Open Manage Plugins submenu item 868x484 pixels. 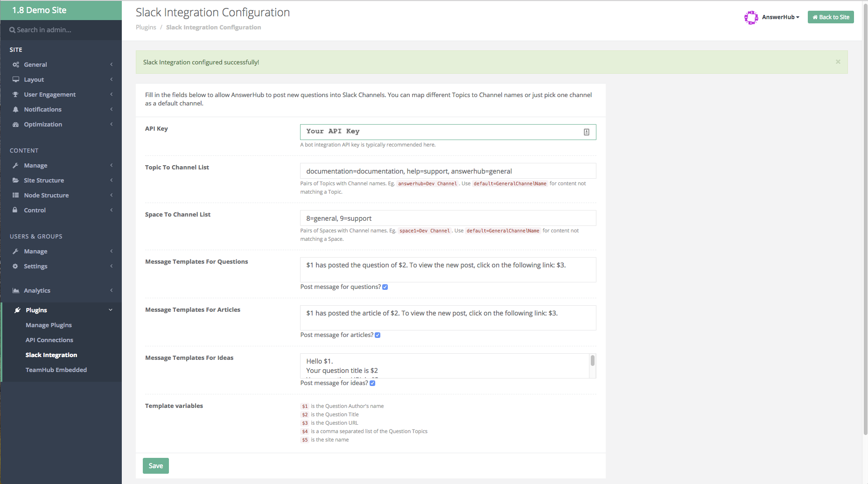pos(49,325)
